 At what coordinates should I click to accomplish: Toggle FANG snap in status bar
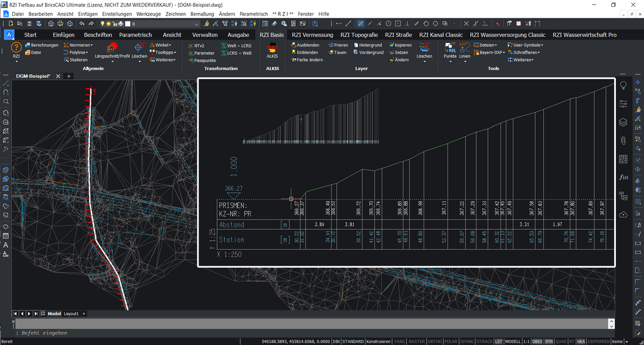(399, 342)
